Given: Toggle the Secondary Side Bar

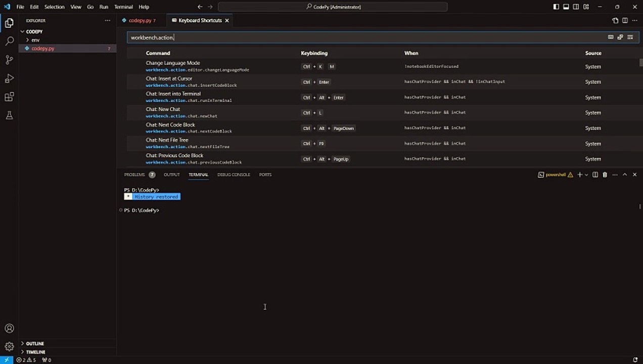Looking at the screenshot, I should pos(576,7).
